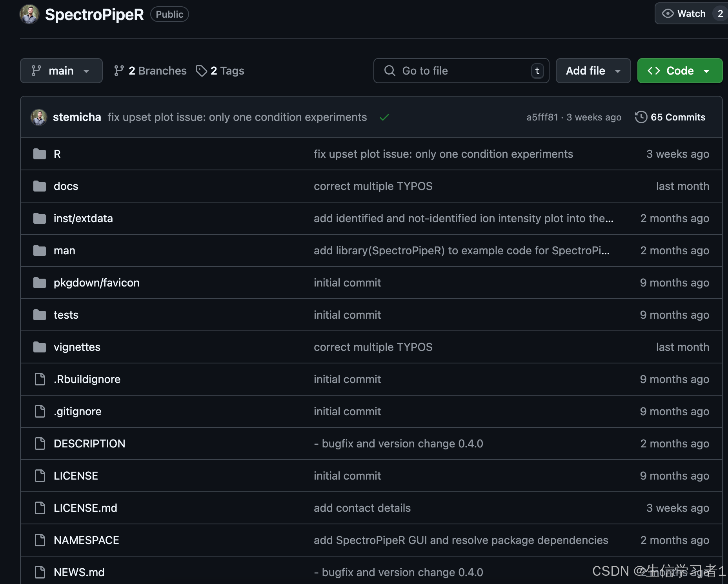
Task: Open the SpectroPipeR repository title link
Action: coord(95,15)
